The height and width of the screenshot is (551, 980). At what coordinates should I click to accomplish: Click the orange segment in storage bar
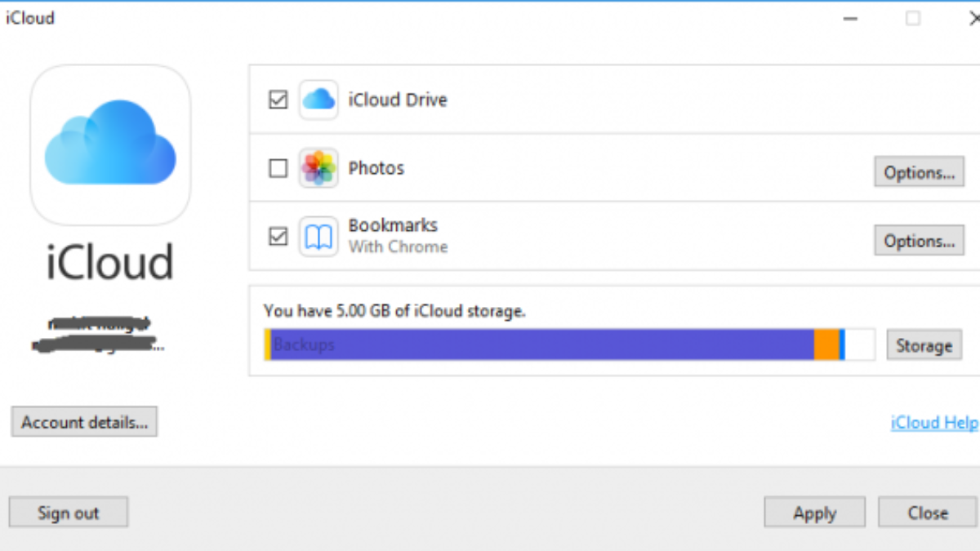826,344
